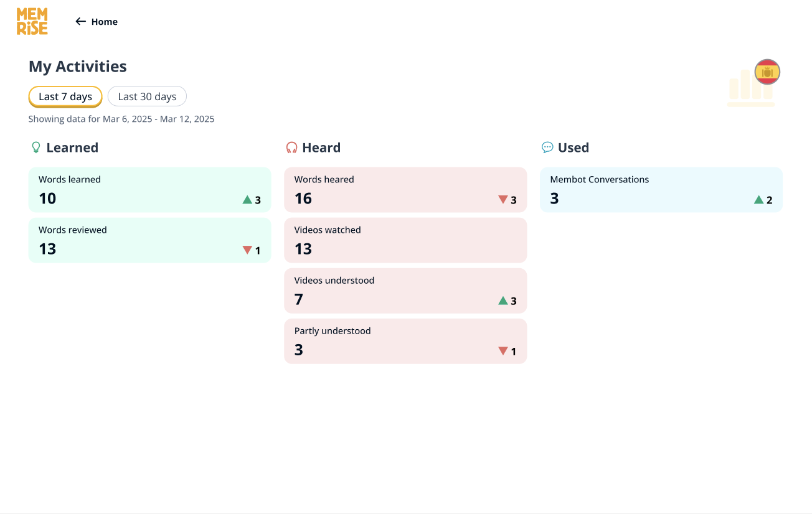Open the Videos watched card

point(405,240)
